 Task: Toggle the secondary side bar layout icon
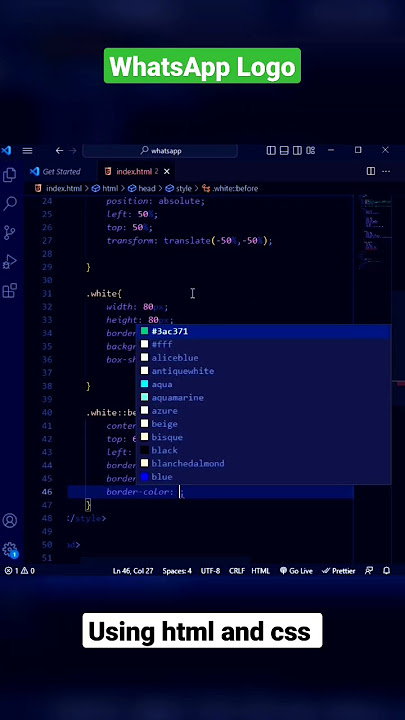[298, 150]
